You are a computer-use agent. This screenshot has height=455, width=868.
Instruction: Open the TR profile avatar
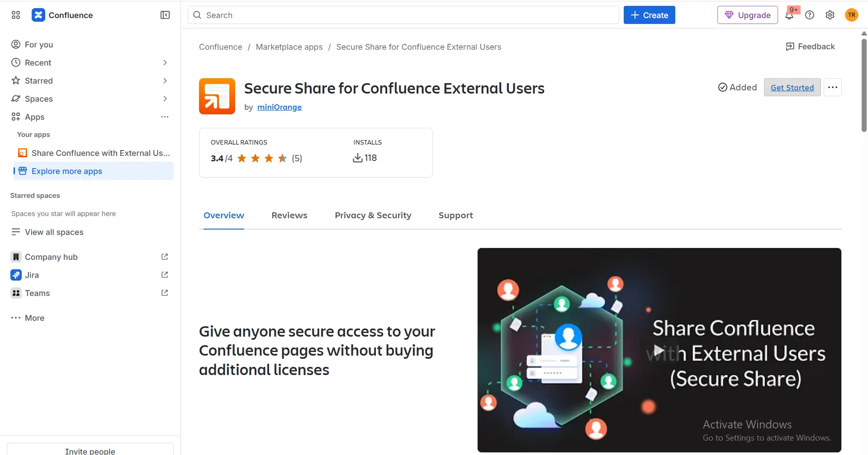[x=851, y=15]
